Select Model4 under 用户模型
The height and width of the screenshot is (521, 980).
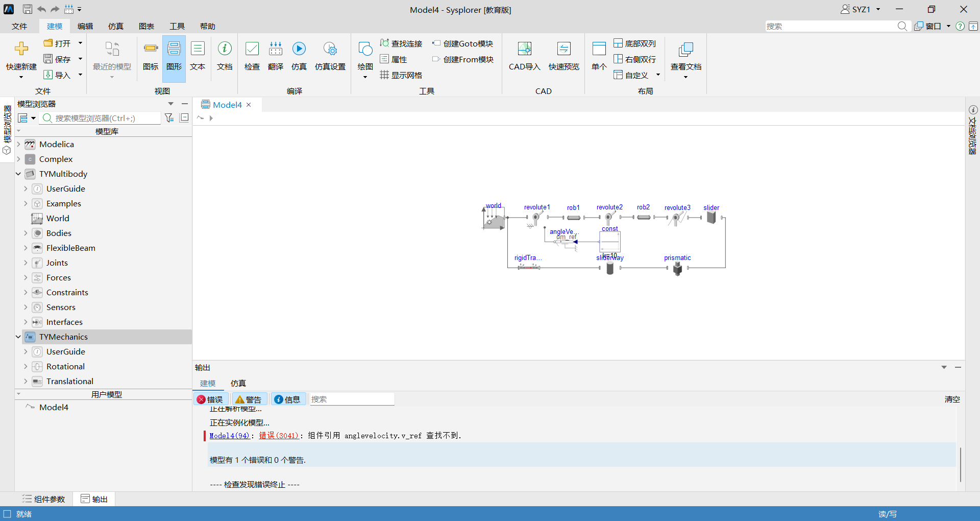[54, 407]
